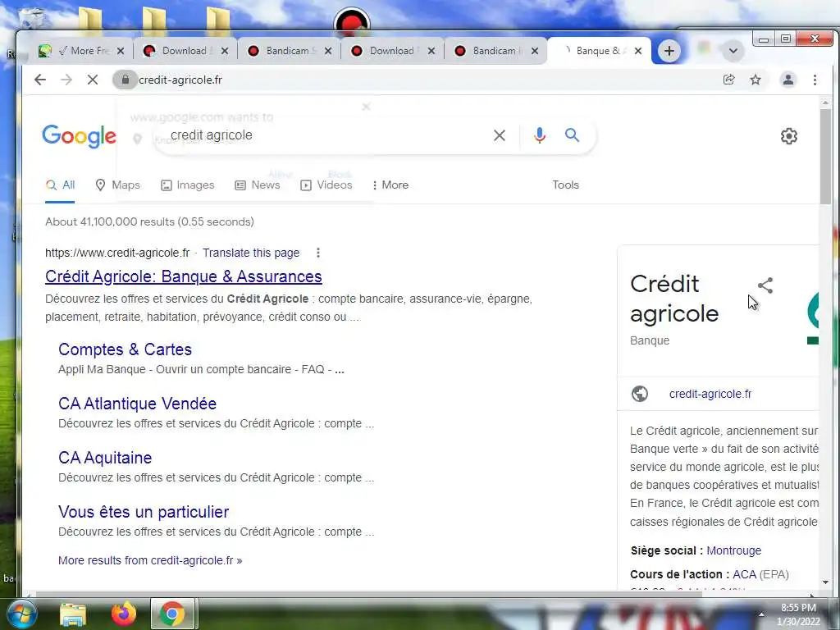Image resolution: width=840 pixels, height=630 pixels.
Task: Open a new tab with plus button
Action: pos(669,51)
